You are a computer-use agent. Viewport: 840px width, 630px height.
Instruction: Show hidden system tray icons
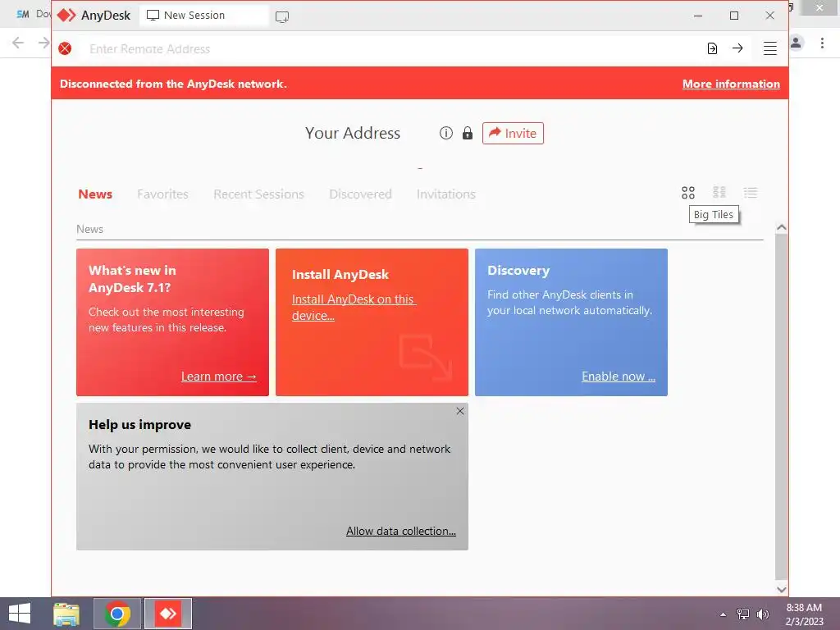(724, 614)
